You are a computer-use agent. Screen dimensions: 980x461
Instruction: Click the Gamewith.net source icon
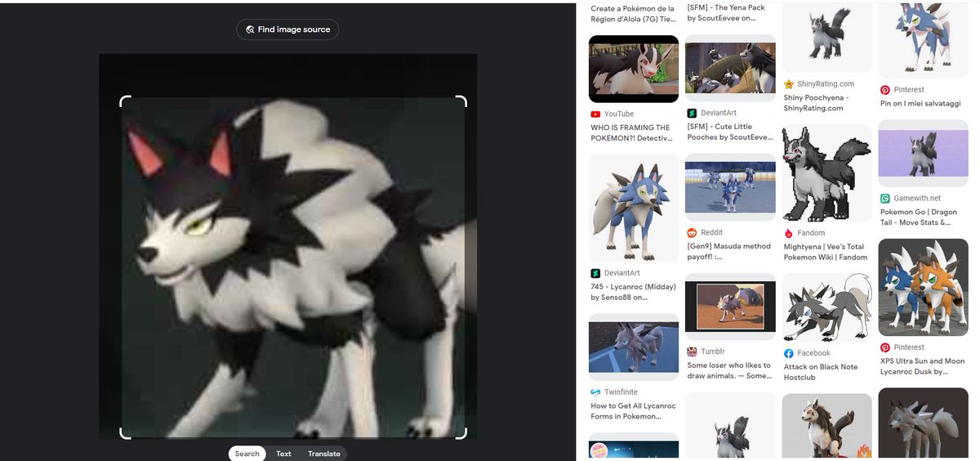coord(885,199)
